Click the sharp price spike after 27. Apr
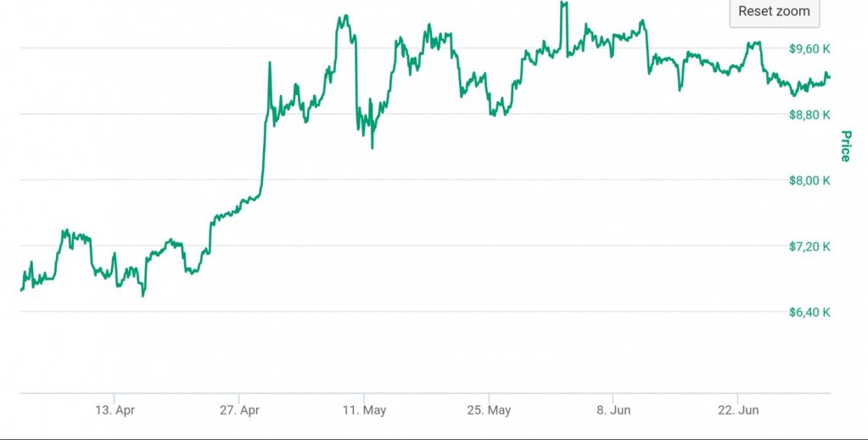The width and height of the screenshot is (868, 440). click(x=270, y=63)
